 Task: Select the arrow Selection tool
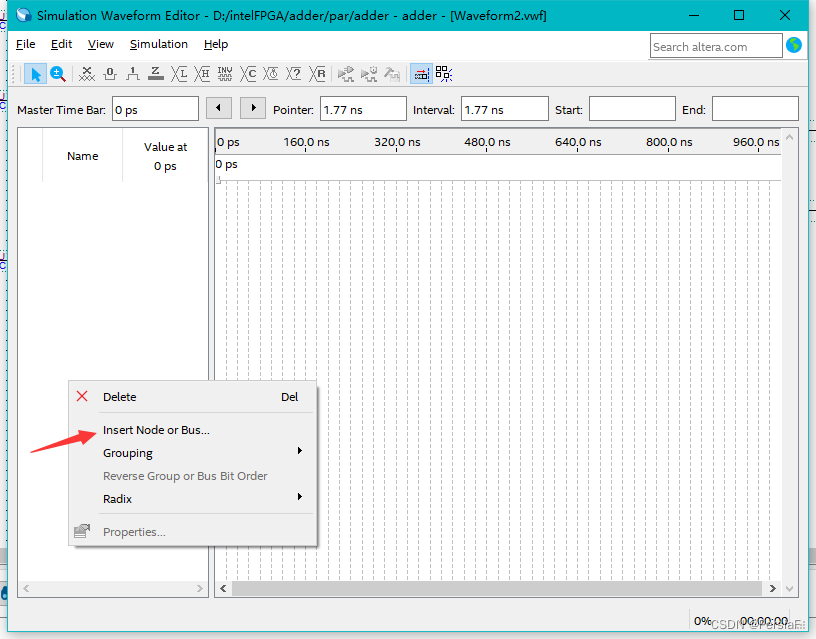(x=35, y=74)
